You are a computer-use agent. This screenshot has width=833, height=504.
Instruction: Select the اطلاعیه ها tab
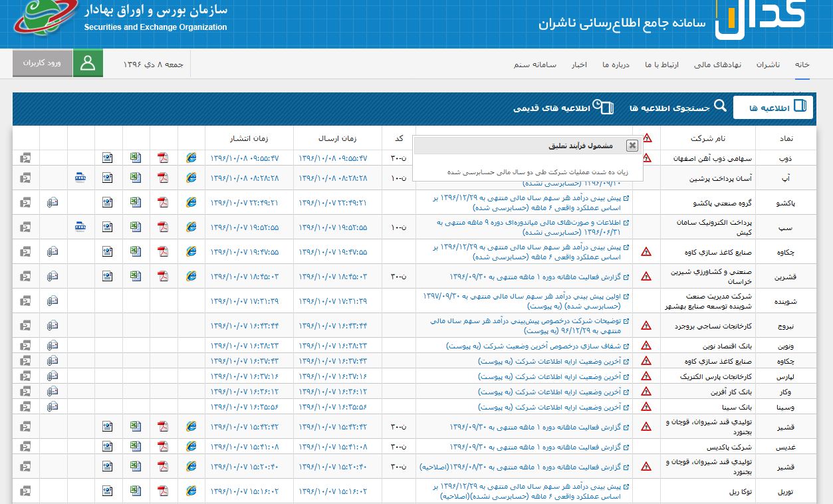(773, 108)
